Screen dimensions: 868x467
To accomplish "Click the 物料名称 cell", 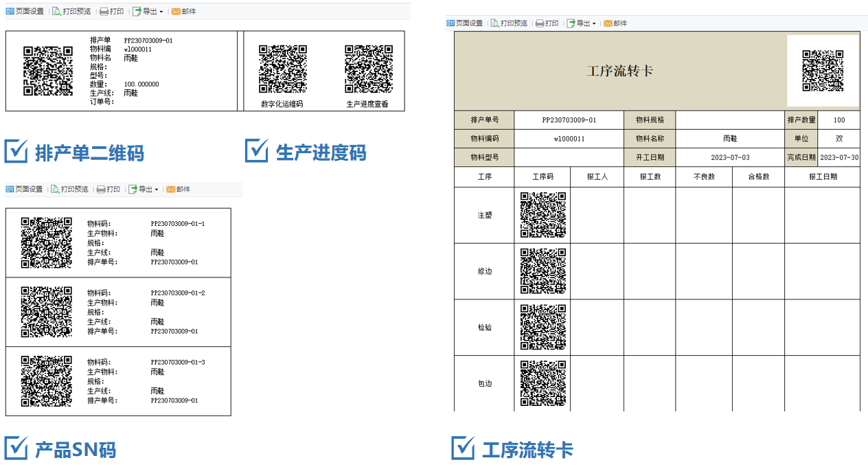I will point(650,139).
